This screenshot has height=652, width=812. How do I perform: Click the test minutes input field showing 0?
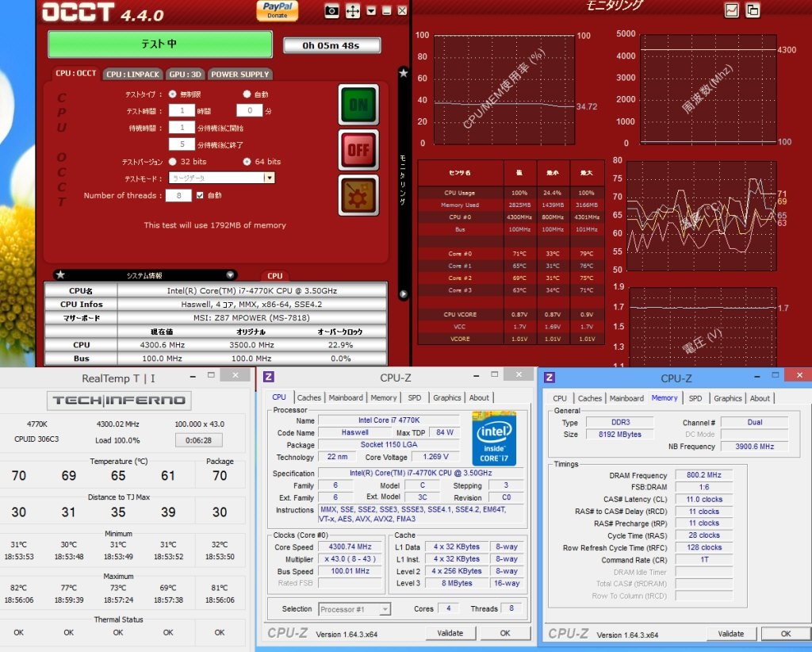250,110
